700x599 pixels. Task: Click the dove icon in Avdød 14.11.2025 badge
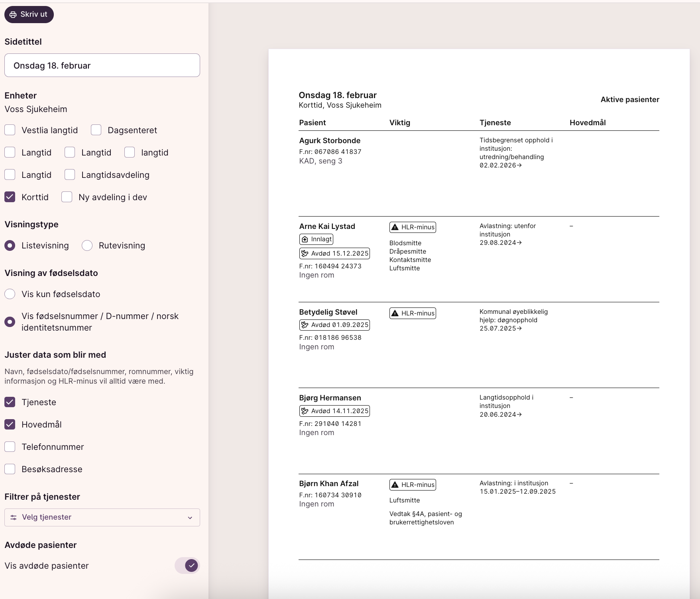tap(305, 411)
